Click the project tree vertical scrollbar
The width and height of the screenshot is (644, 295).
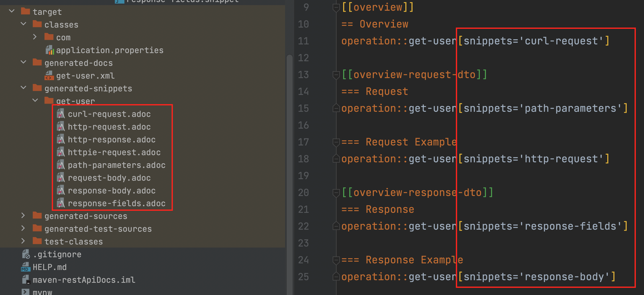coord(289,153)
